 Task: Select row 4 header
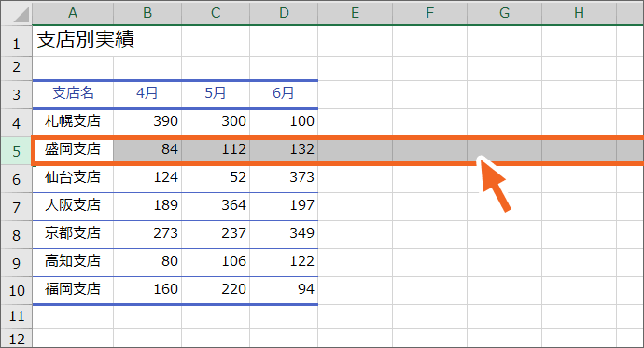click(17, 123)
